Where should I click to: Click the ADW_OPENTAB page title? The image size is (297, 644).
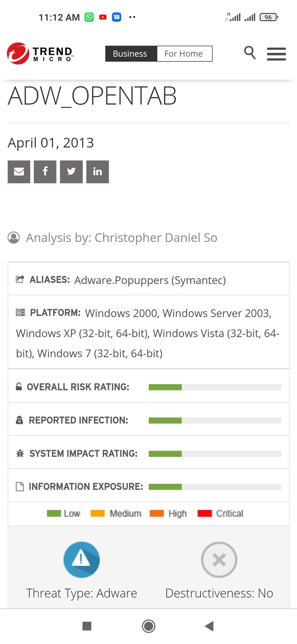click(92, 96)
